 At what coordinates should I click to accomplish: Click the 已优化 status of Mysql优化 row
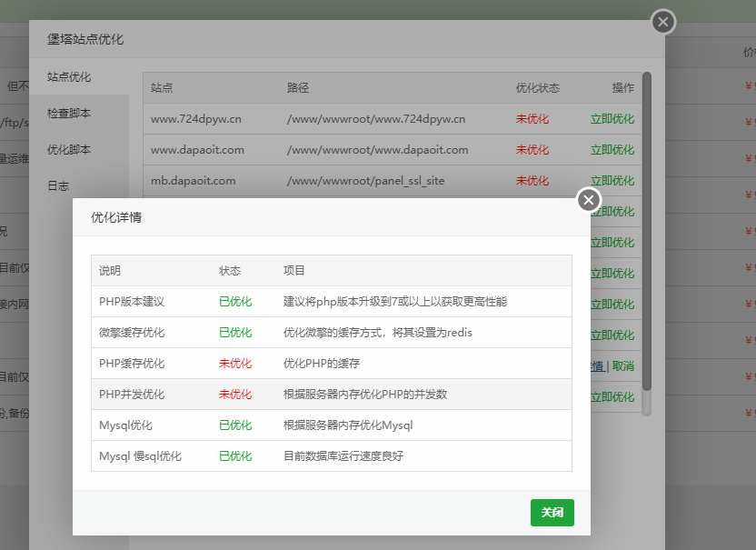234,425
